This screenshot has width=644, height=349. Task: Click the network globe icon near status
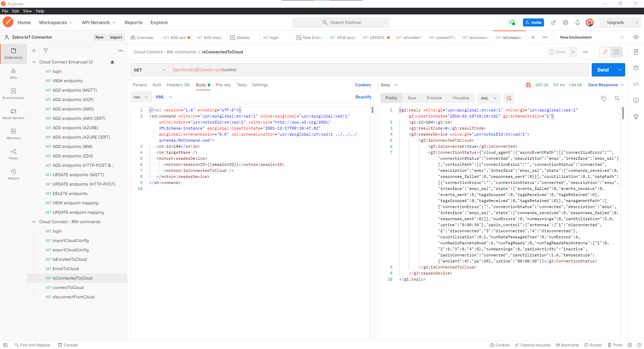coord(529,85)
